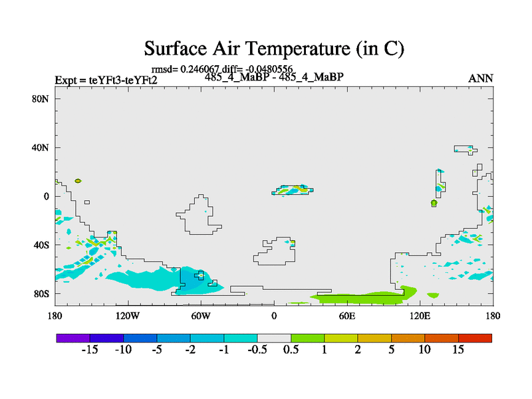Select the colorbar swatch between -10 and -5
532x399 pixels.
tap(140, 338)
